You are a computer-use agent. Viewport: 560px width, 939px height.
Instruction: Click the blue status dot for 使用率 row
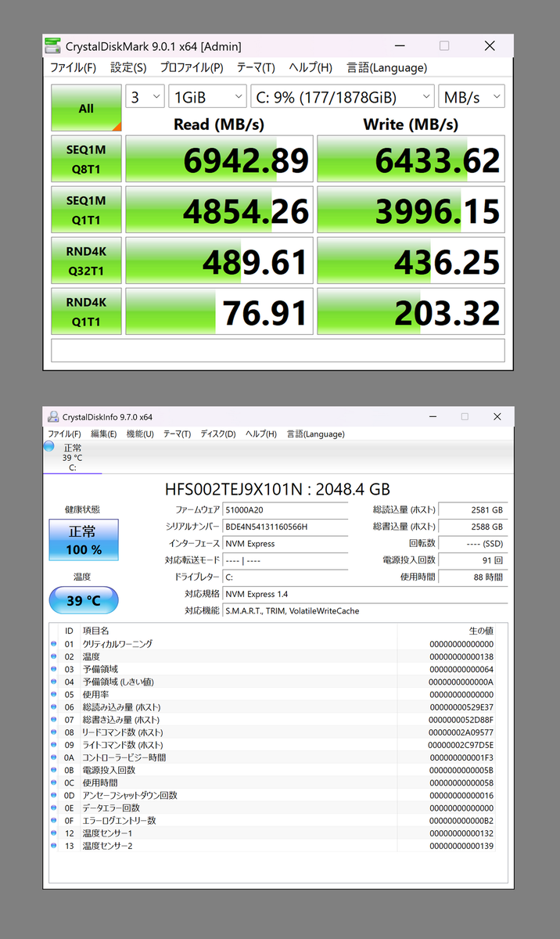click(x=54, y=694)
